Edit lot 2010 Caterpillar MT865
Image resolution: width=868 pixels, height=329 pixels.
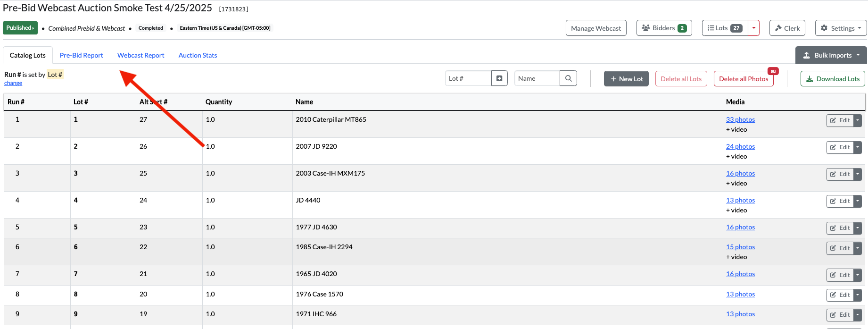pyautogui.click(x=840, y=120)
